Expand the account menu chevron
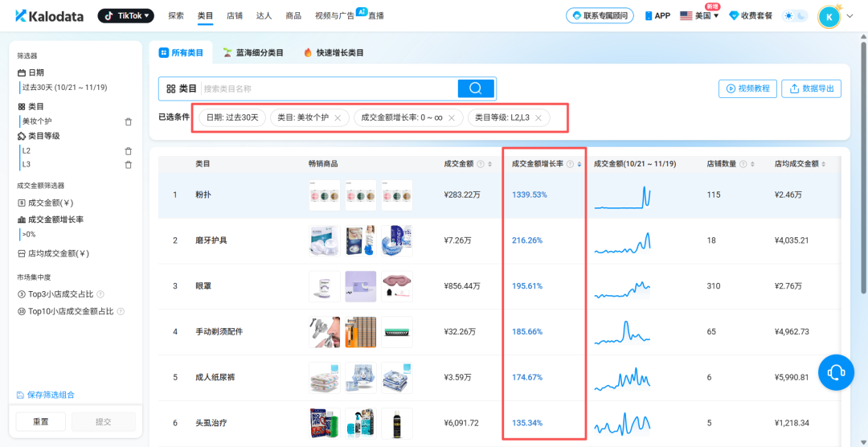 point(851,17)
